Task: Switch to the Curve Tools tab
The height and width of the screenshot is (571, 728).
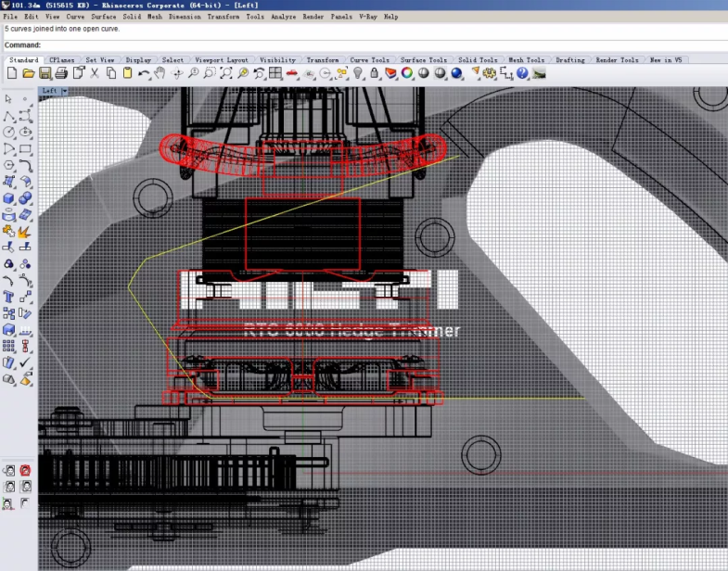Action: (369, 60)
